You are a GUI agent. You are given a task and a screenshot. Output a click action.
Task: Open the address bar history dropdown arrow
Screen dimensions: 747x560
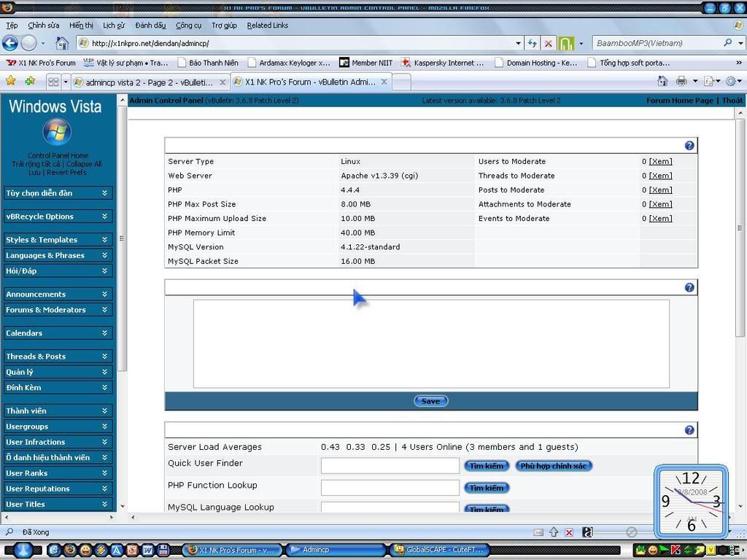pyautogui.click(x=518, y=43)
